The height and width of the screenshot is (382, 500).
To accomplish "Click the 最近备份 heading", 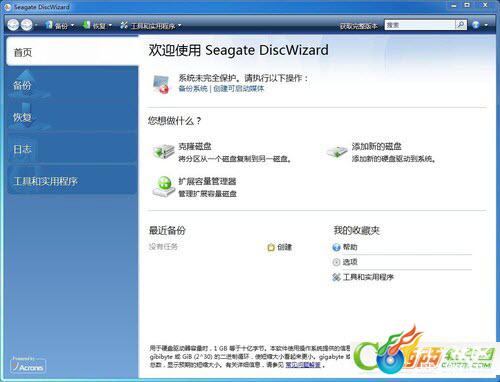I will click(x=167, y=230).
